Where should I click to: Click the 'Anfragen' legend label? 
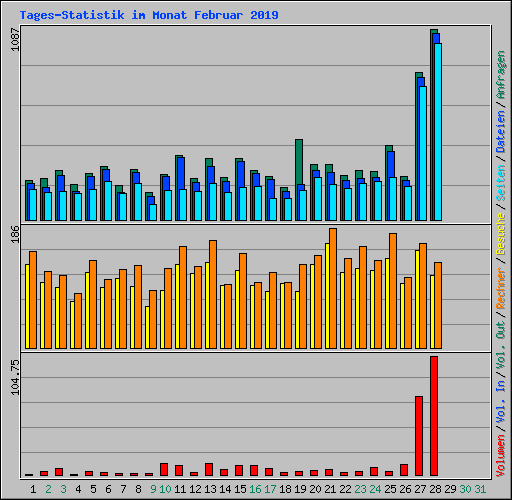501,75
